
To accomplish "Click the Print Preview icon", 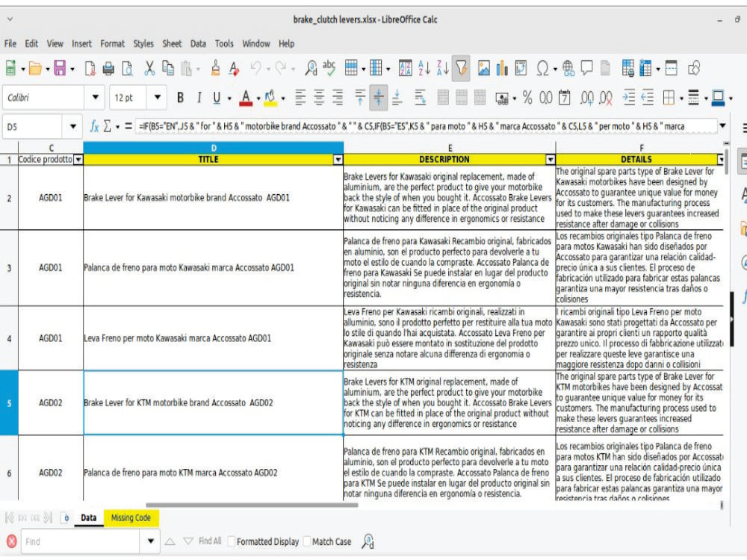I will click(127, 69).
